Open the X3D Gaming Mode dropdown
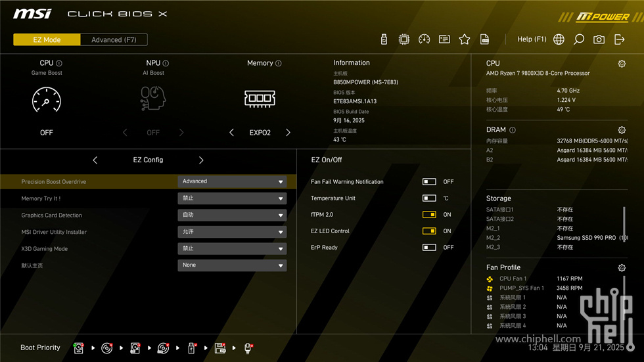The width and height of the screenshot is (644, 362). click(x=232, y=249)
